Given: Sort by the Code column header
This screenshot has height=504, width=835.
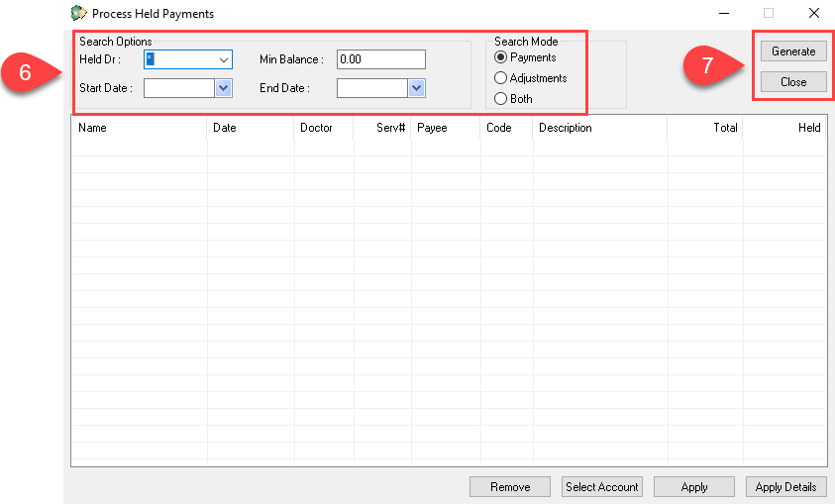Looking at the screenshot, I should coord(506,128).
